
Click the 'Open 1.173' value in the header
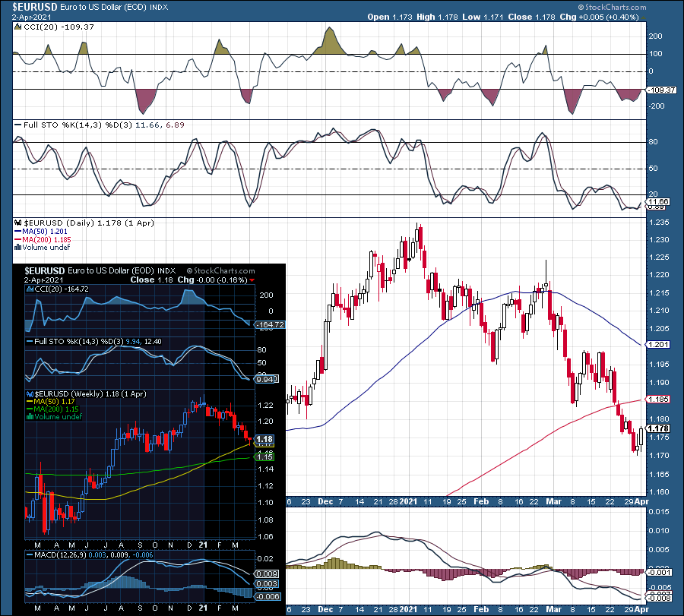[x=390, y=17]
